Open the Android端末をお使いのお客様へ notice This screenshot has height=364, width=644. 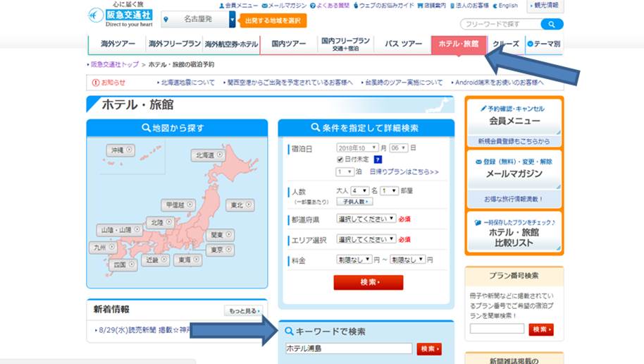tap(499, 83)
